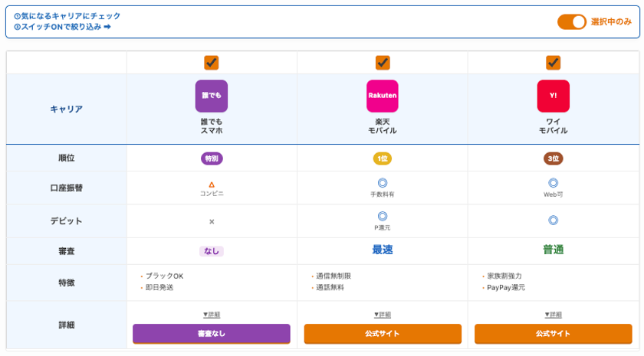This screenshot has width=644, height=356.
Task: Toggle the 選択中のみ filter switch
Action: [x=572, y=21]
